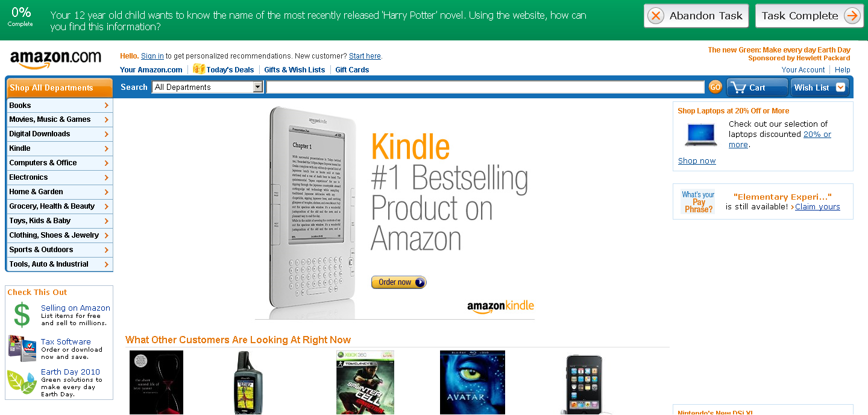The width and height of the screenshot is (868, 415).
Task: Expand the Wish List dropdown arrow
Action: tap(840, 87)
